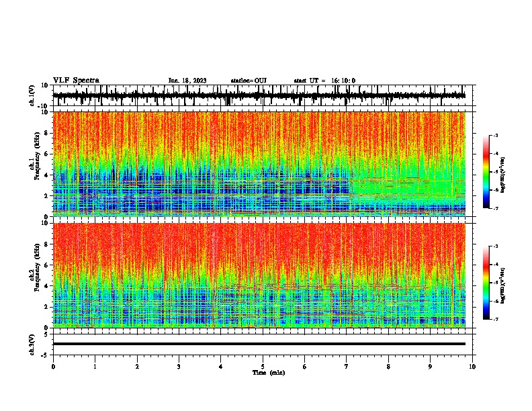Viewport: 532px width, 411px height.
Task: Click the "8" kHz tick on the ch.2 spectrogram
Action: pos(46,244)
